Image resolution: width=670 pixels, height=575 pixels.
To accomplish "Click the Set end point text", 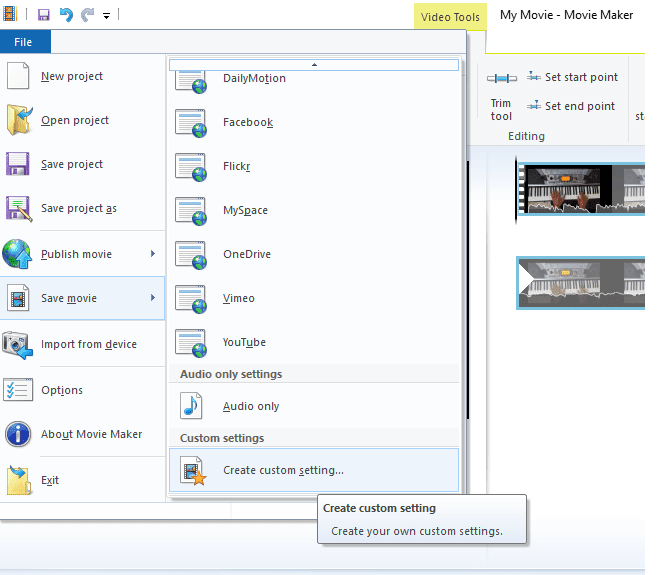I will [x=580, y=106].
